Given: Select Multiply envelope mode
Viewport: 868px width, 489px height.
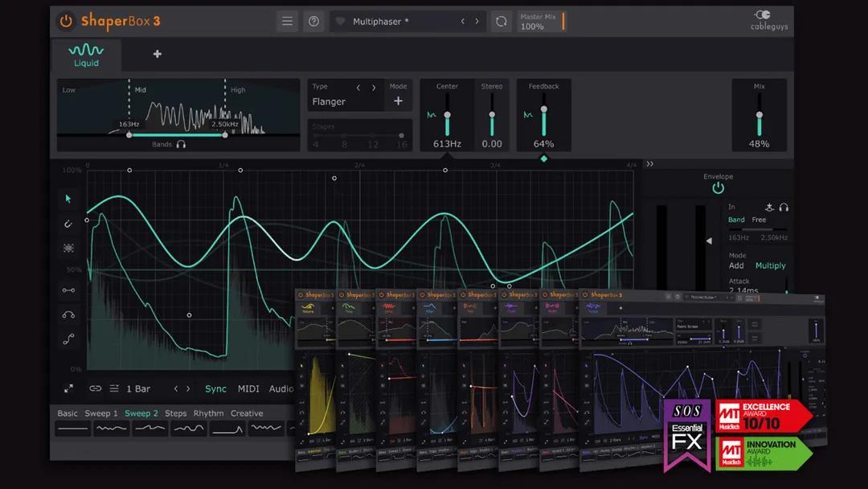Looking at the screenshot, I should (x=771, y=266).
